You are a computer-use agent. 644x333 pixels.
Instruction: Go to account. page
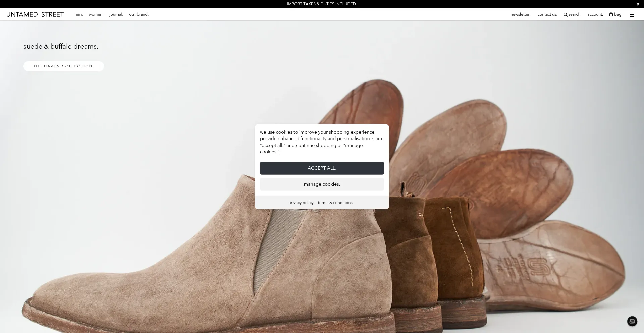tap(595, 14)
